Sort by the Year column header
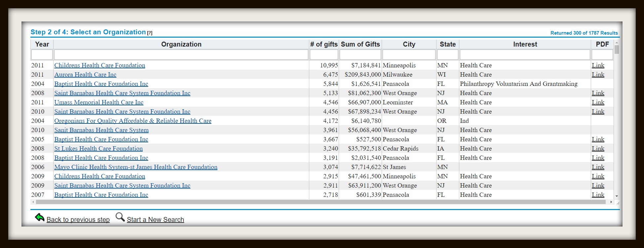The width and height of the screenshot is (644, 248). click(x=42, y=44)
